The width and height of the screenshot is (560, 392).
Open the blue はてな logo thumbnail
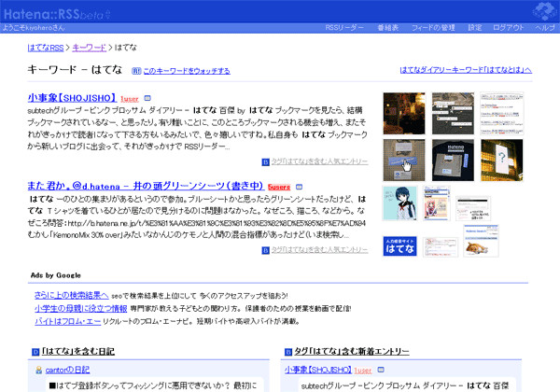coord(399,246)
